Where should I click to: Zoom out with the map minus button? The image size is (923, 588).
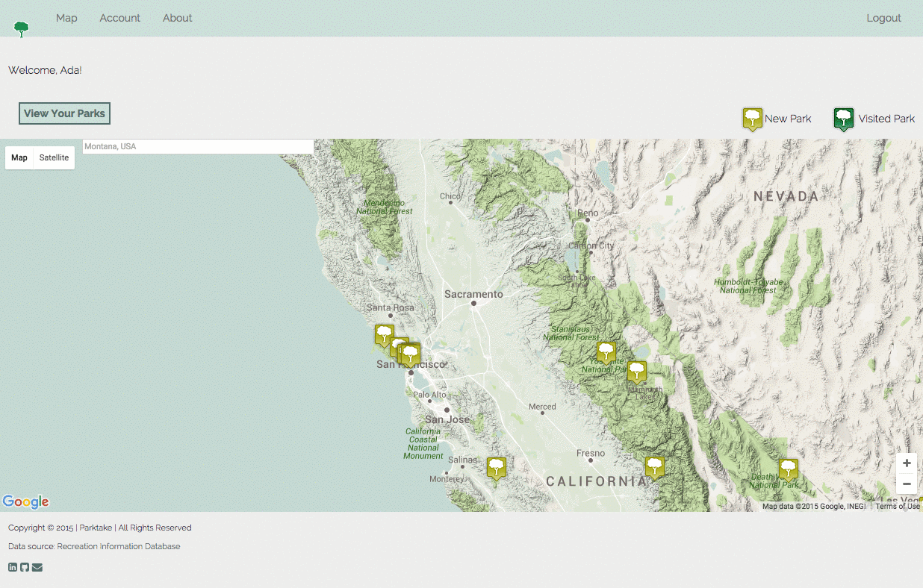coord(907,484)
